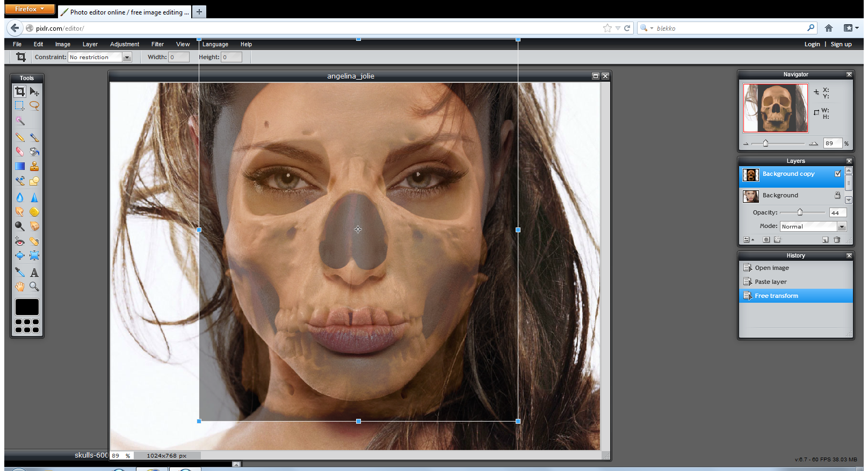Select the Pinch tool
868x471 pixels.
coord(34,255)
